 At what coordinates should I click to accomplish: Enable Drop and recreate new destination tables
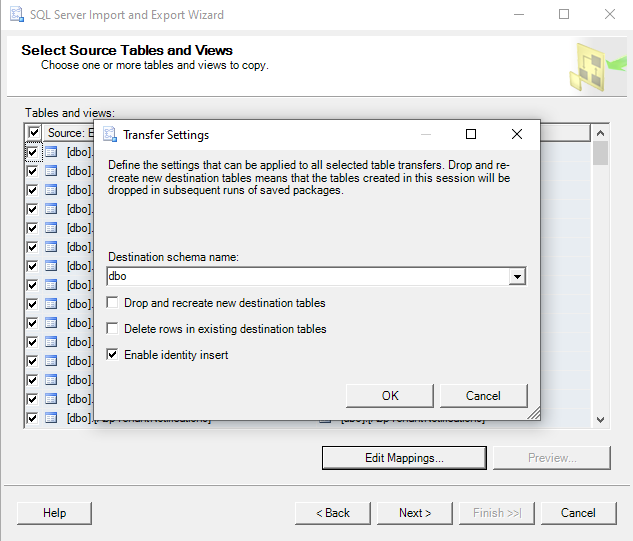112,302
